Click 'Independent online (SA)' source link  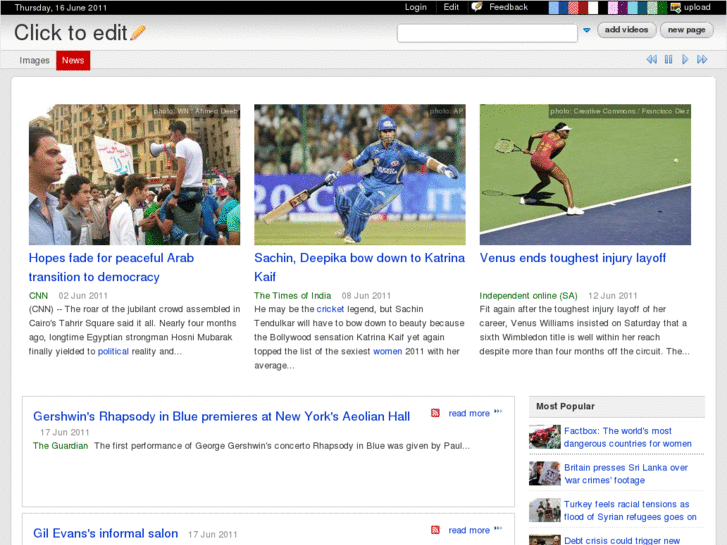(528, 295)
